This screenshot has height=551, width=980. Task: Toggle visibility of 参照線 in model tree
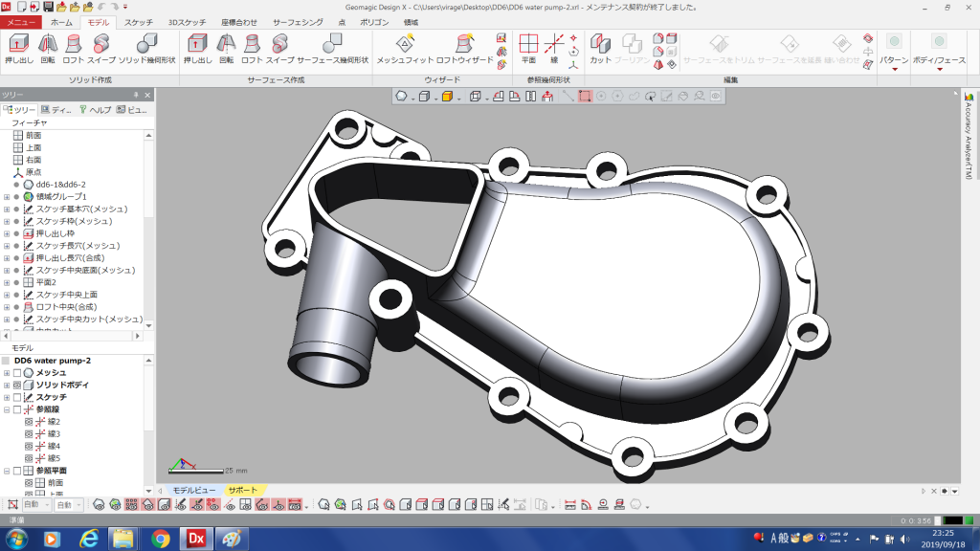[x=17, y=409]
